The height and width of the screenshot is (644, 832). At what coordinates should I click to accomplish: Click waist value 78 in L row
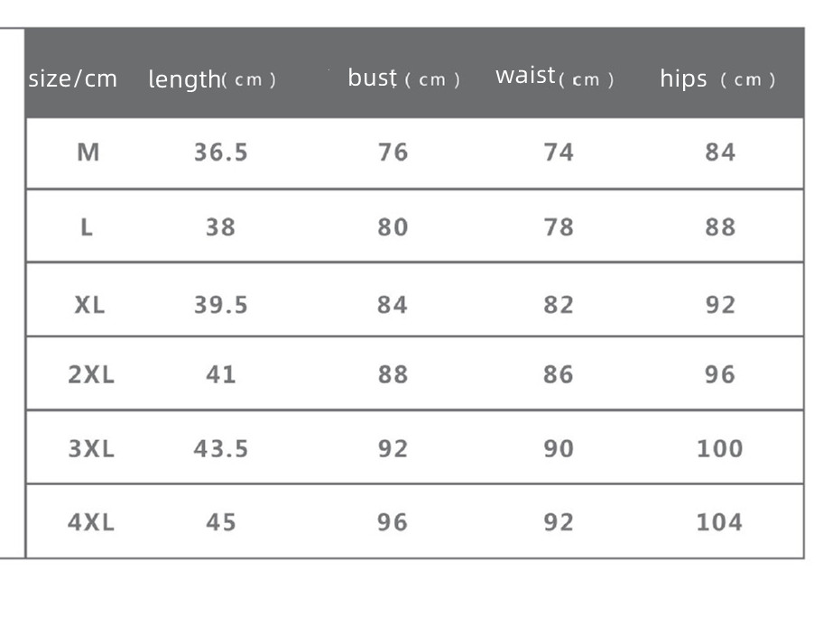tap(559, 227)
